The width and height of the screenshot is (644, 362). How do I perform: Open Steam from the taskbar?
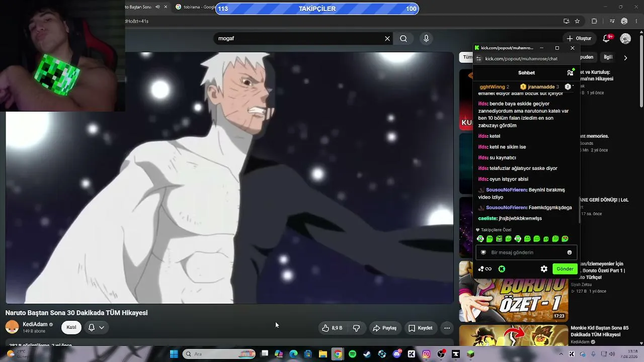367,354
